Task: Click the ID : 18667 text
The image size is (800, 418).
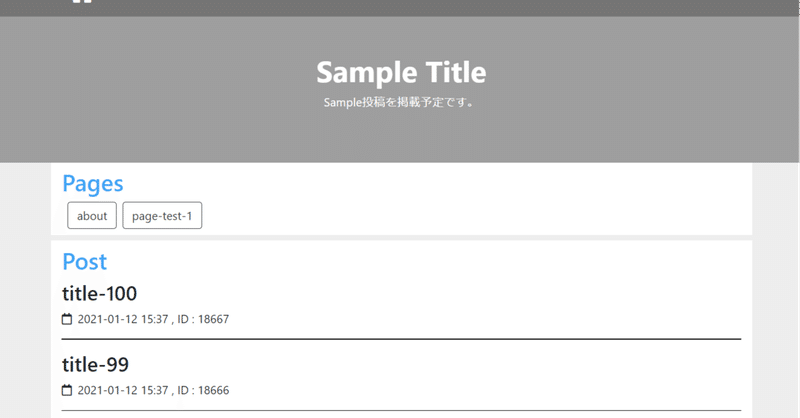Action: click(203, 319)
